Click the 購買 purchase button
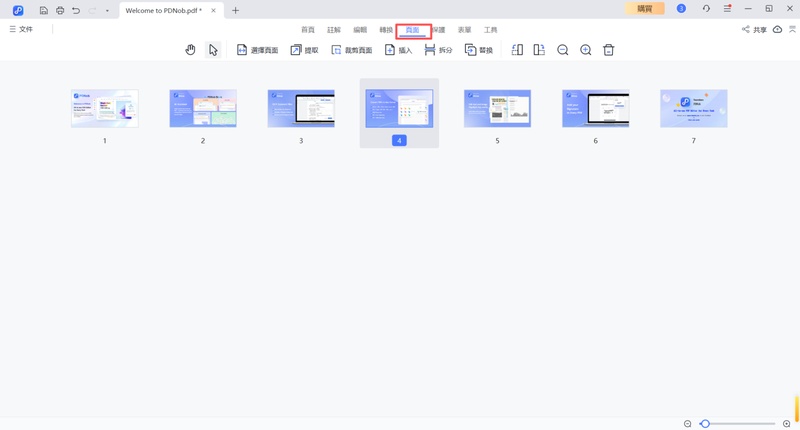The image size is (800, 430). point(644,9)
